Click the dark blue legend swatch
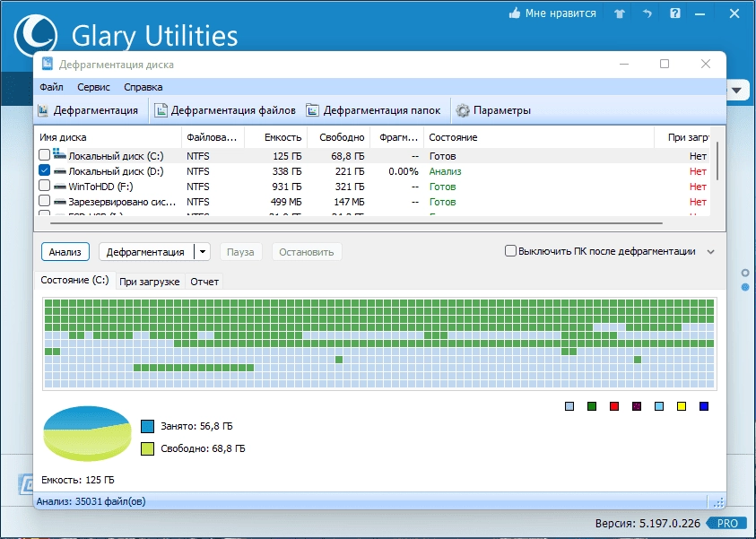The height and width of the screenshot is (539, 756). 704,406
